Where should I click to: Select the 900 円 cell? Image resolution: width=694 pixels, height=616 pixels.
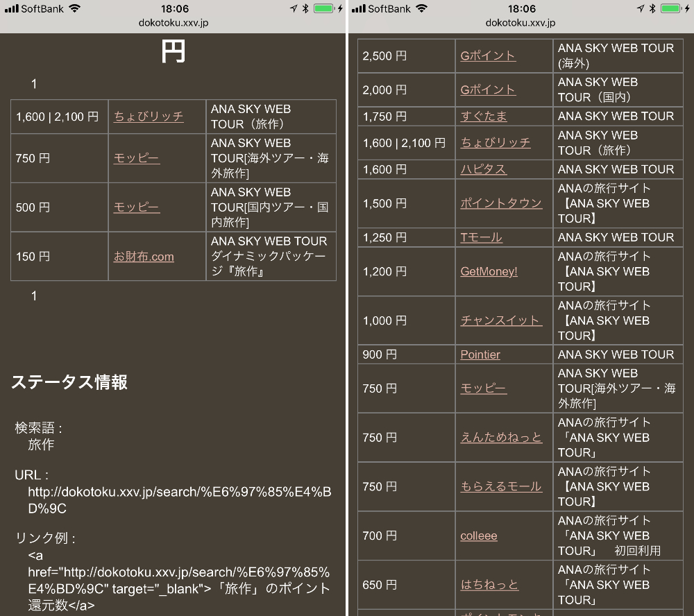pyautogui.click(x=406, y=354)
